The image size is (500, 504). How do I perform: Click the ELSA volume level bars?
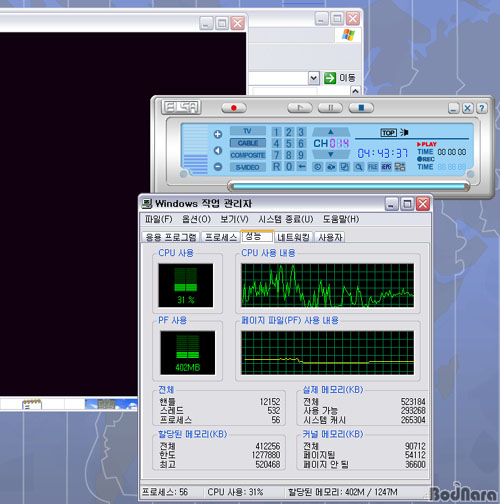(196, 149)
